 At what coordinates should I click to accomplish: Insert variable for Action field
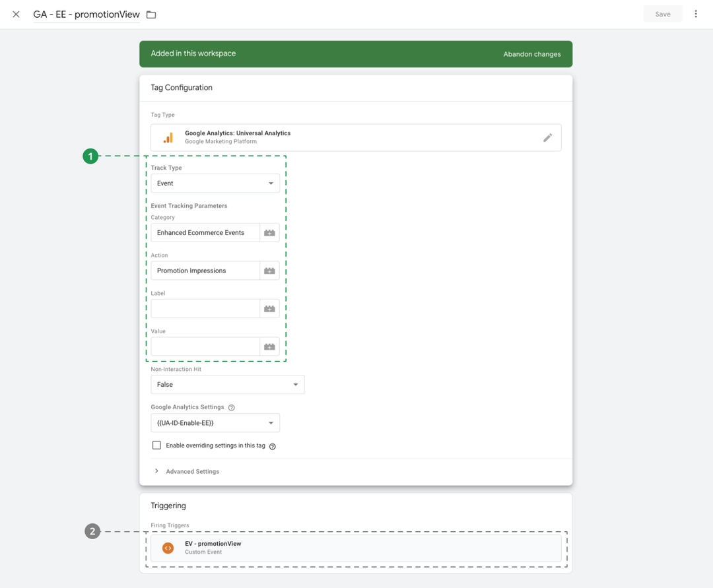[269, 271]
